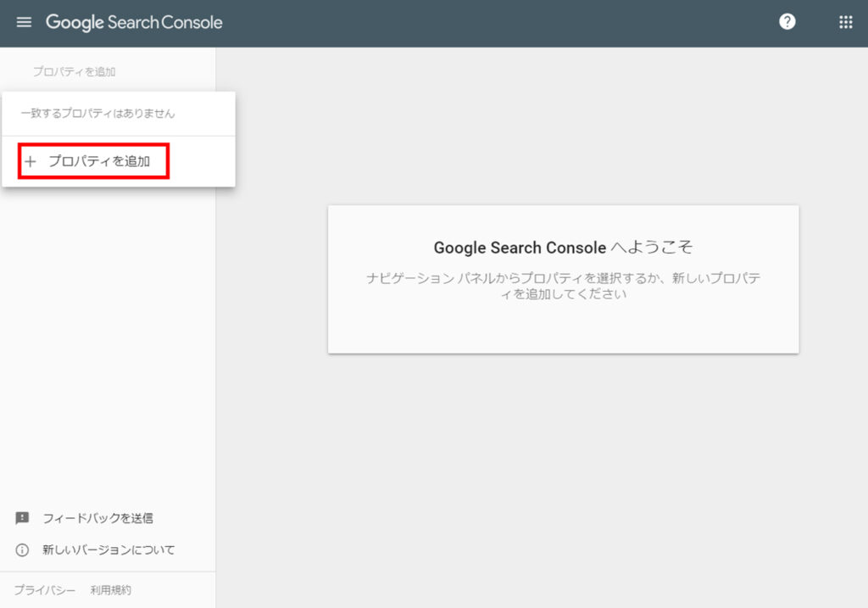
Task: Open 新しいバージョンについて link
Action: coord(108,549)
